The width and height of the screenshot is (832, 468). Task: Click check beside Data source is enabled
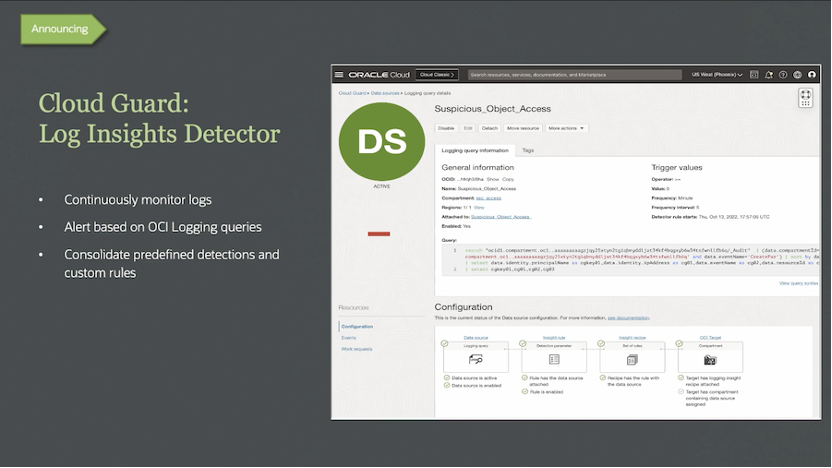coord(447,385)
